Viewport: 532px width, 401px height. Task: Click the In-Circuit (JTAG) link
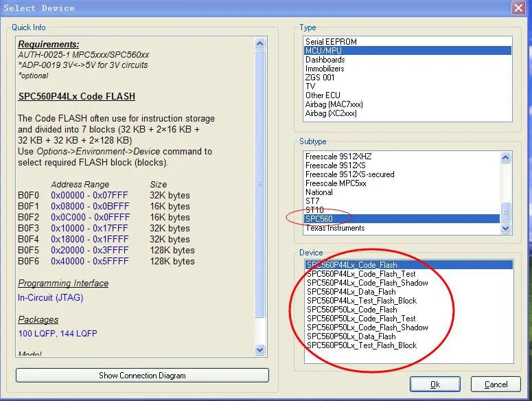[51, 297]
